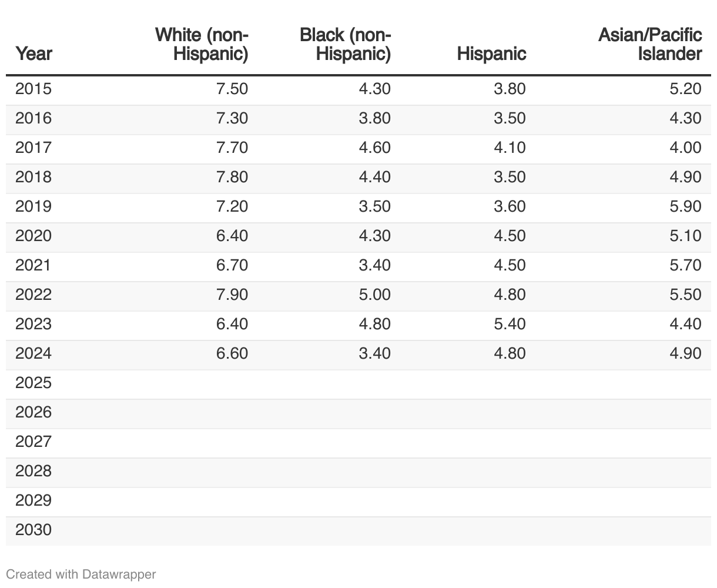Click the White (non-Hispanic) column header
Screen dimensions: 717x588
click(202, 44)
